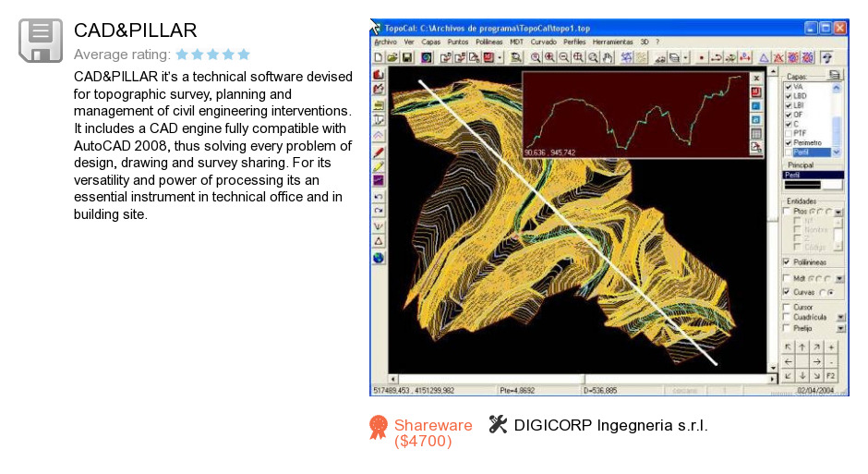This screenshot has height=474, width=868.
Task: Click the redo arrow in left toolbar
Action: (x=379, y=211)
